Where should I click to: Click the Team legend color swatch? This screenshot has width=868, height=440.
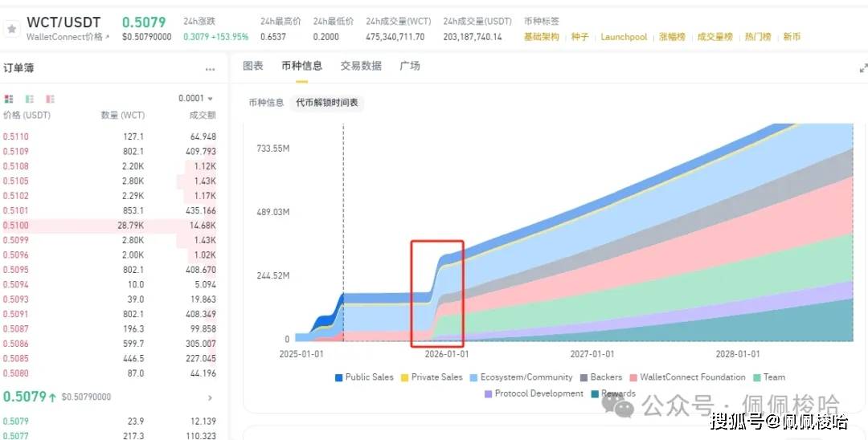click(x=757, y=377)
